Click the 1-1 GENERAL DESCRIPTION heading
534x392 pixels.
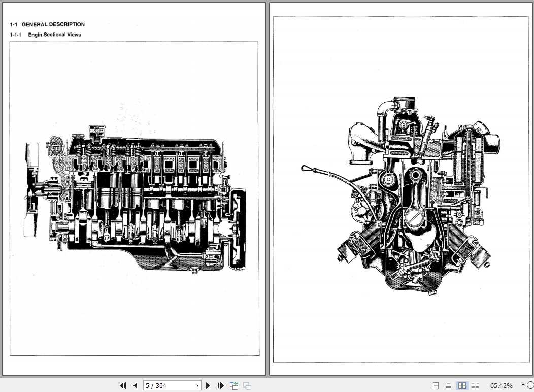[47, 24]
